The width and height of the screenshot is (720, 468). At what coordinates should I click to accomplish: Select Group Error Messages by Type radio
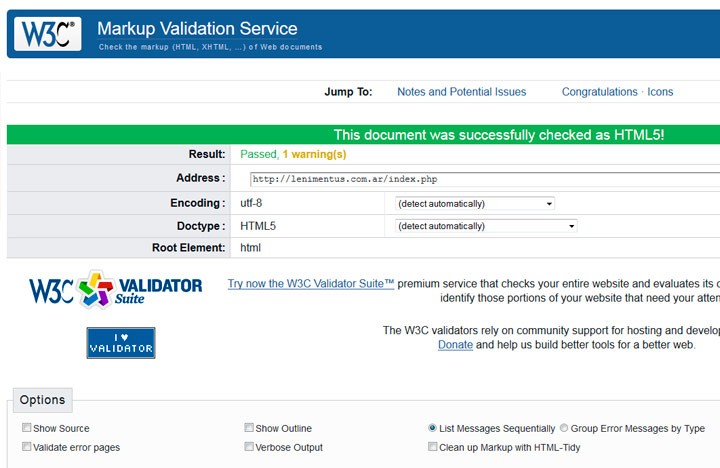564,428
